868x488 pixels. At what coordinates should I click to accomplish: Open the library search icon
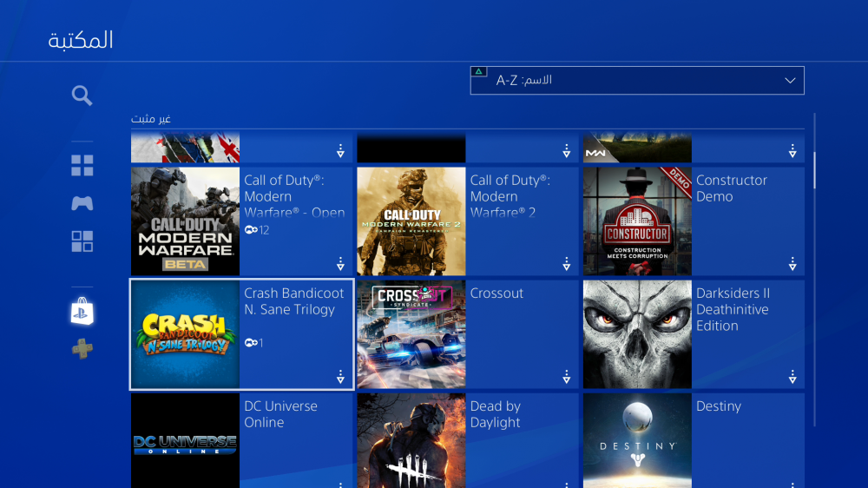coord(82,96)
